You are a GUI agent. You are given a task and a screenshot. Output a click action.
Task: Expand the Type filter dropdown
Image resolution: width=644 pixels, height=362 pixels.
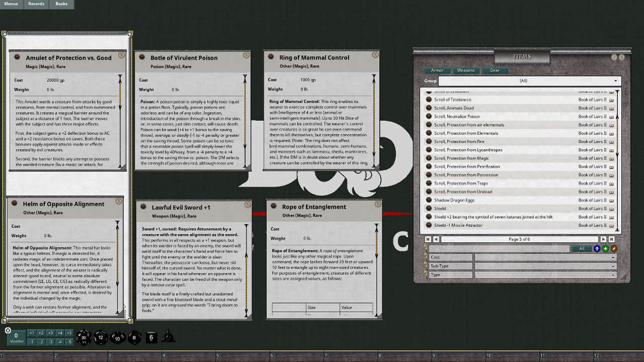tap(546, 275)
